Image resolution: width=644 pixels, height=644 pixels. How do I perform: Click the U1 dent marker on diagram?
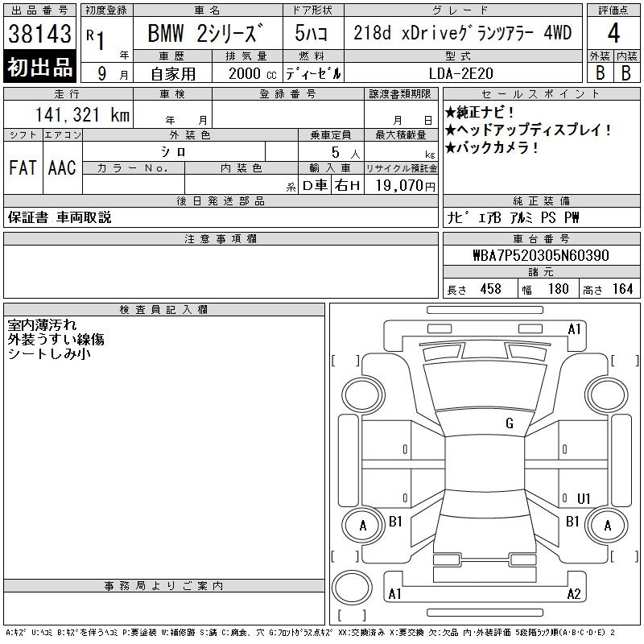coord(584,497)
